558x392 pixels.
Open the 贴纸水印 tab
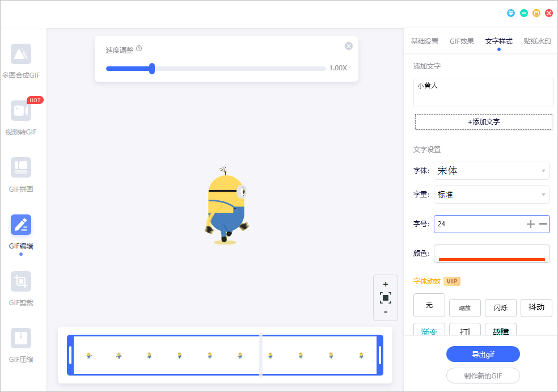tap(537, 41)
